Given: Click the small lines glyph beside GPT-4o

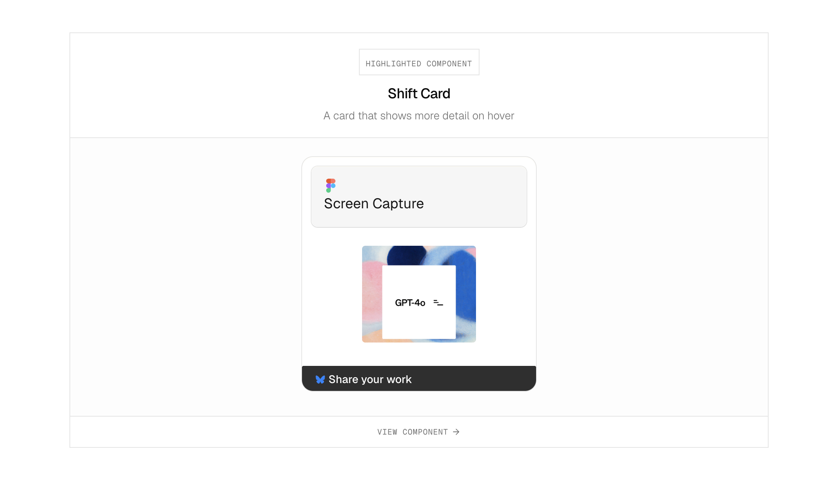Looking at the screenshot, I should 437,302.
